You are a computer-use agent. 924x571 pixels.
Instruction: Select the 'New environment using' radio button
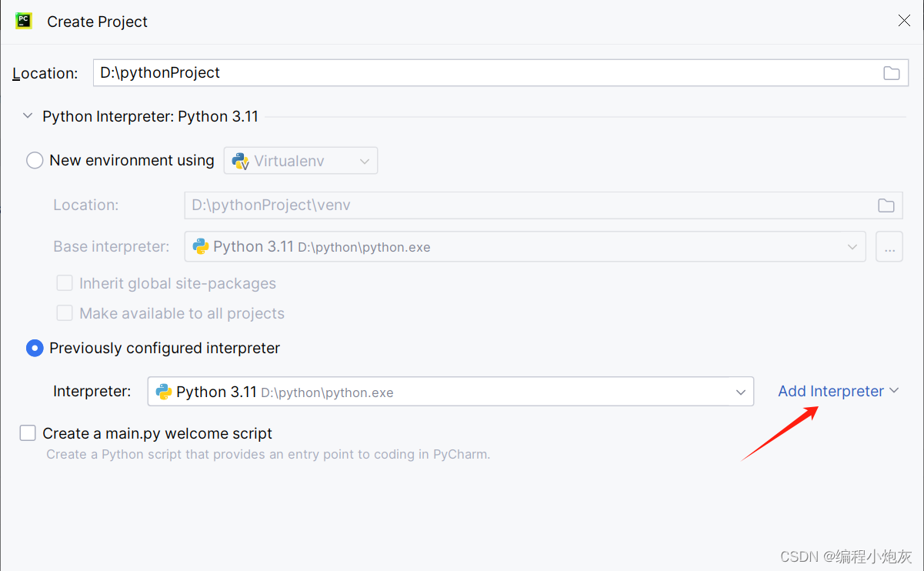tap(35, 160)
